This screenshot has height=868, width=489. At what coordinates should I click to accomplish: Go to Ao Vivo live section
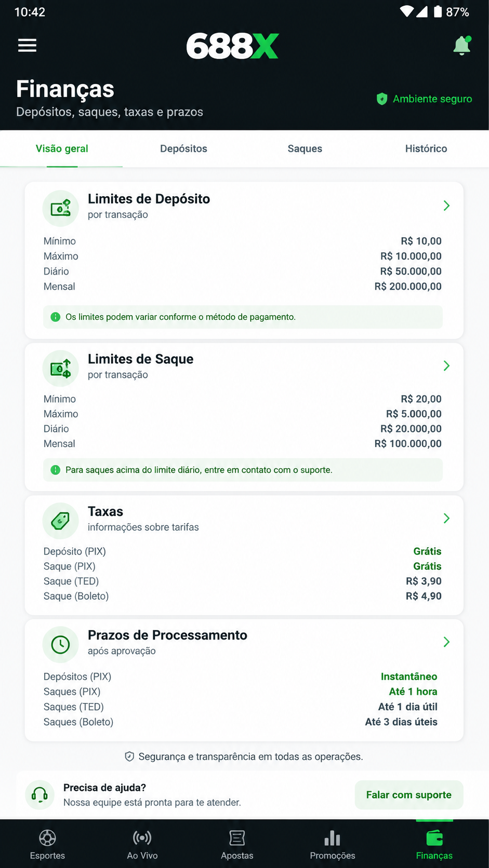(142, 844)
